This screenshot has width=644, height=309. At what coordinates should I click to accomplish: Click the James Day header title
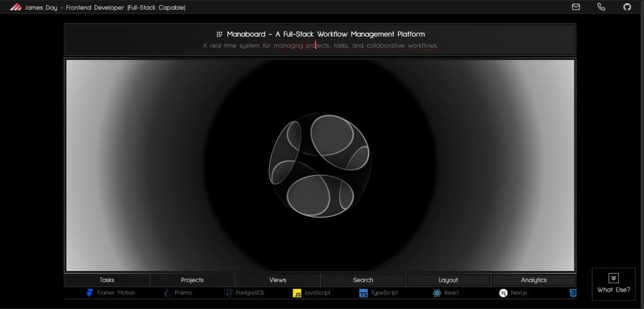(x=105, y=7)
